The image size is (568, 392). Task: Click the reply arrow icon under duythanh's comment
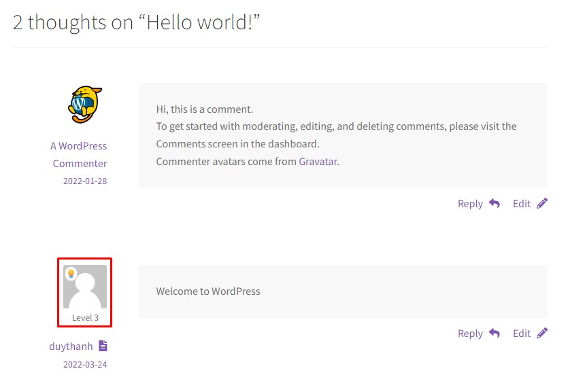point(495,333)
